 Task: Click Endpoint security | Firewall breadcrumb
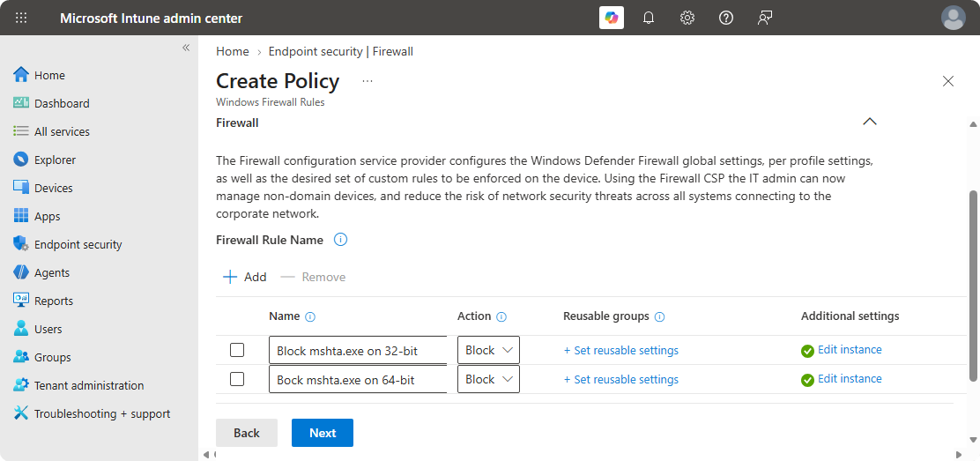(x=341, y=51)
